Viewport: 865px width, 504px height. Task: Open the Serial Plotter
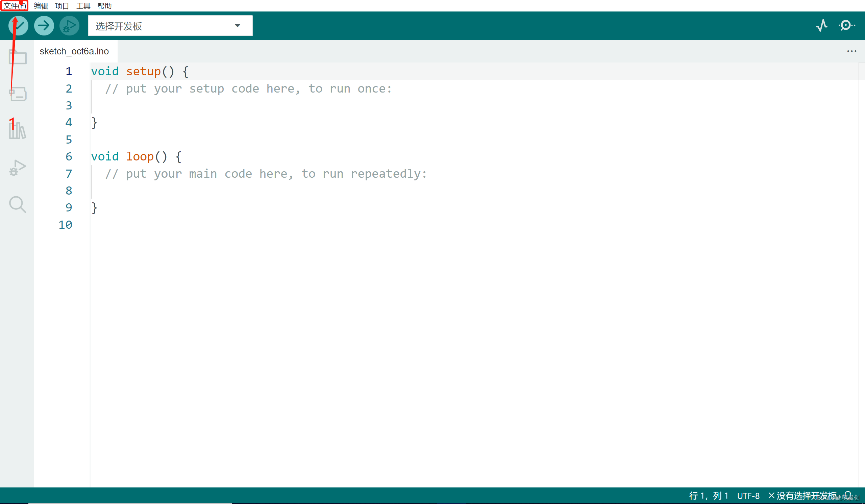pyautogui.click(x=822, y=26)
